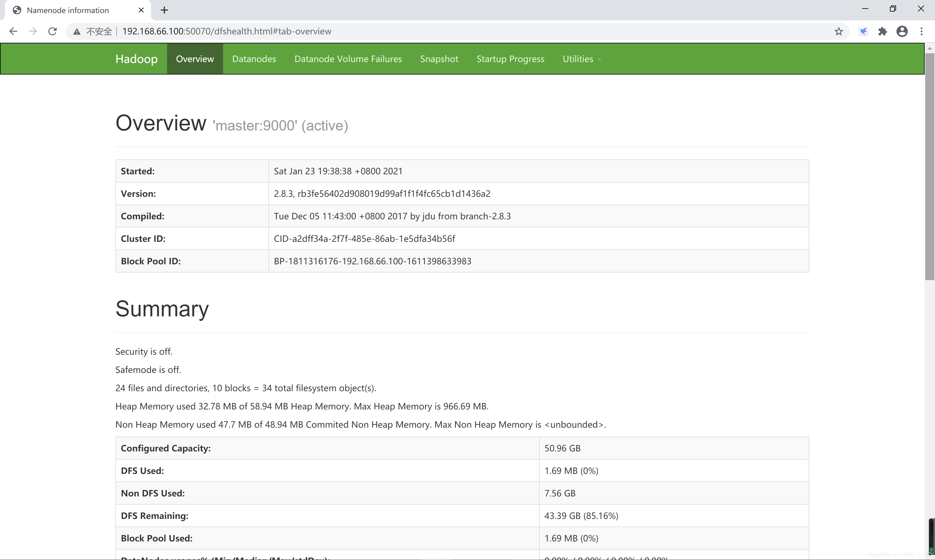The height and width of the screenshot is (560, 935).
Task: Open the Chrome profile avatar
Action: coord(902,31)
